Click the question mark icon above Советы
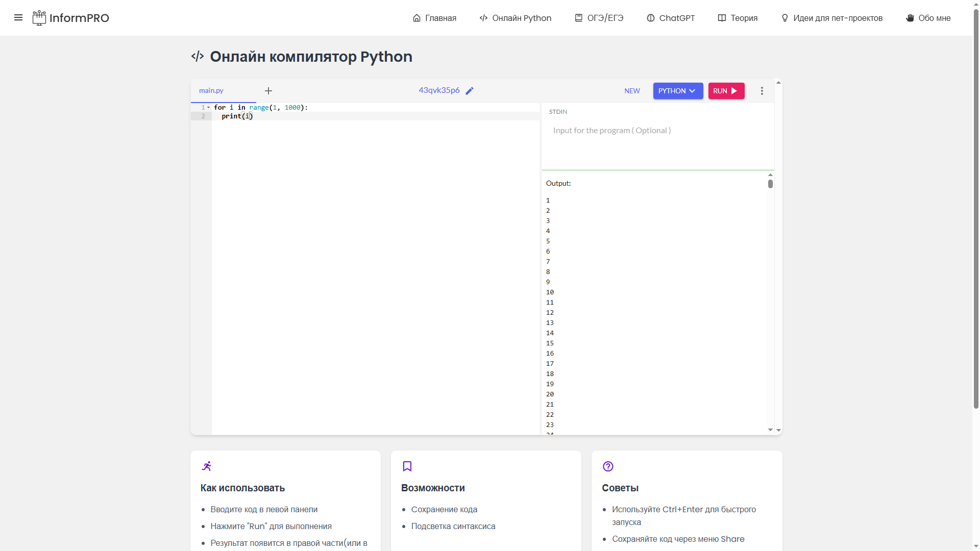 [x=608, y=466]
